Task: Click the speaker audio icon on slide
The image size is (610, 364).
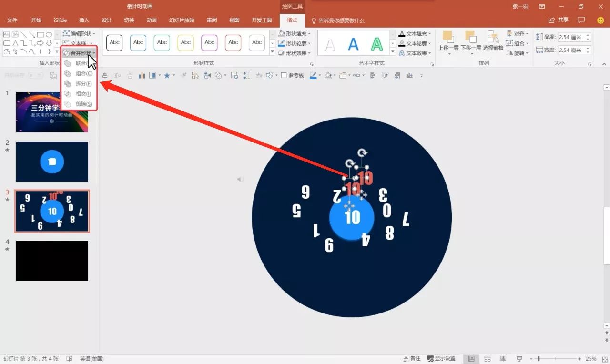Action: click(240, 179)
